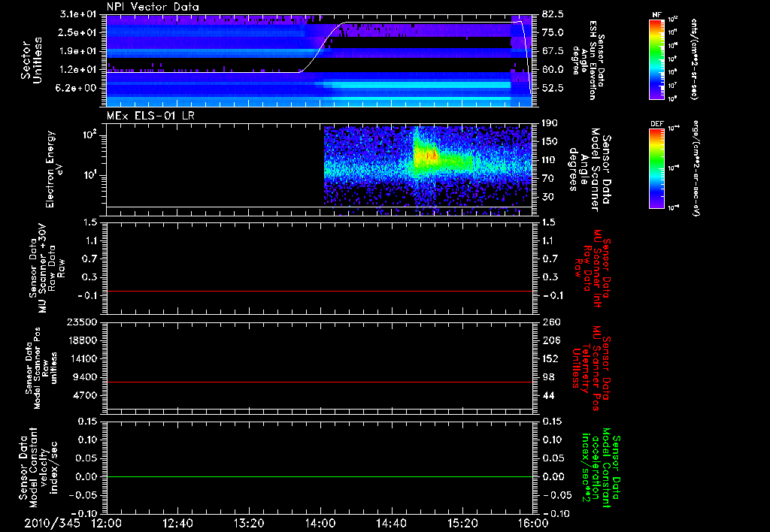Click the 15:20 time axis label
The width and height of the screenshot is (770, 532).
tap(462, 523)
